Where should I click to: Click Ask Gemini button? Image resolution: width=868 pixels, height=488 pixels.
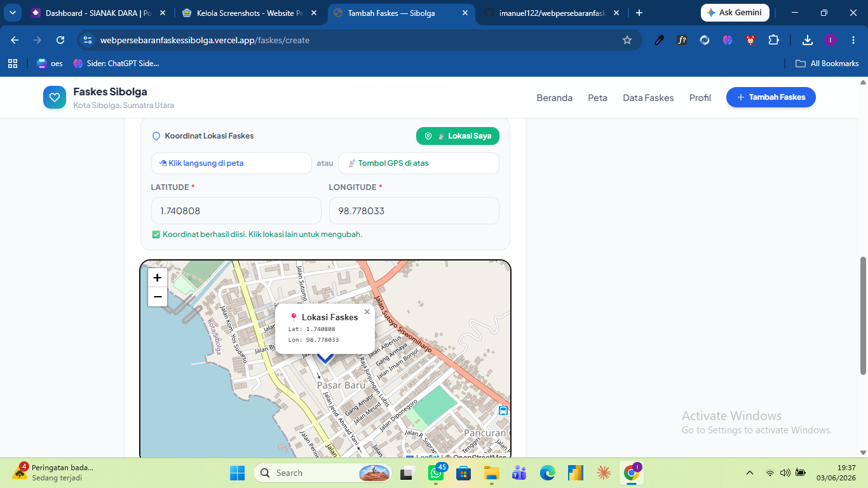[735, 13]
